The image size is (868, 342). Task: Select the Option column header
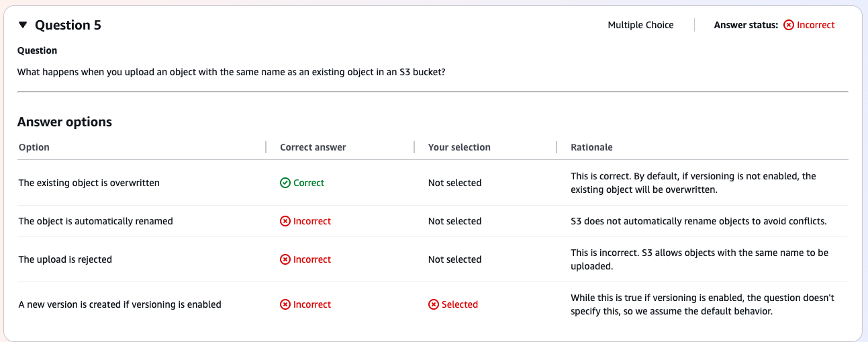point(34,147)
